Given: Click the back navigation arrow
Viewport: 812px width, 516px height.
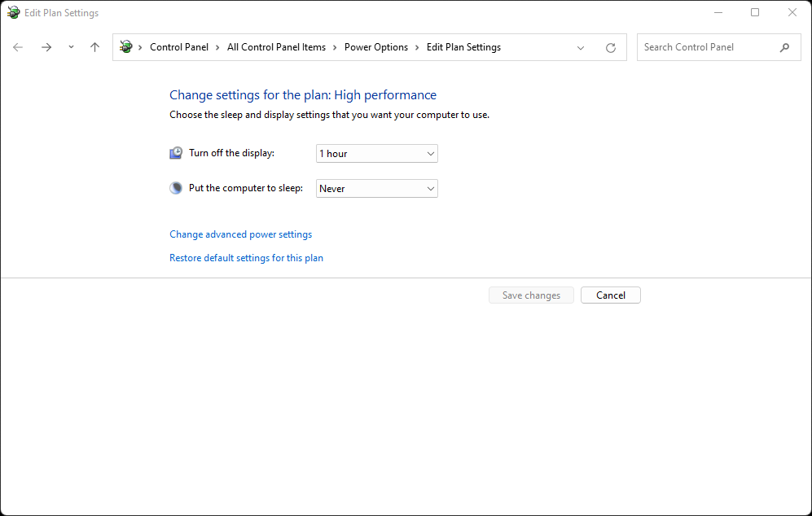Looking at the screenshot, I should (17, 47).
